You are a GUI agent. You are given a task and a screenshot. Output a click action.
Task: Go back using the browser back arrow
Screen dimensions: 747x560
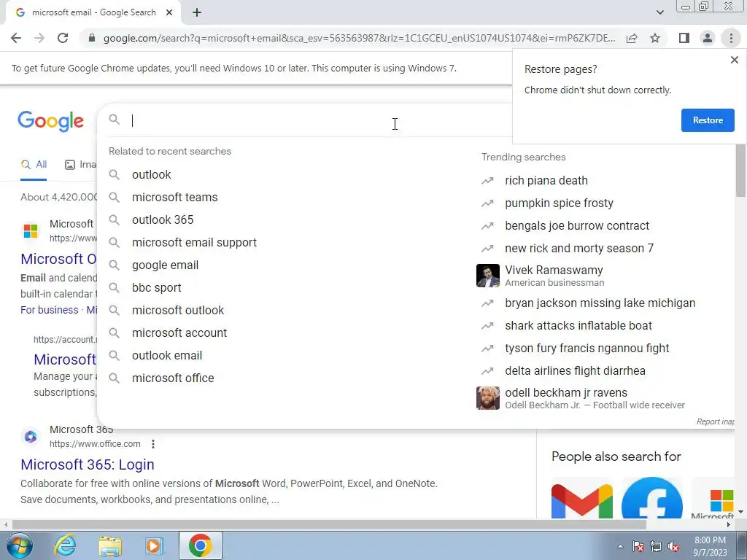[x=16, y=38]
